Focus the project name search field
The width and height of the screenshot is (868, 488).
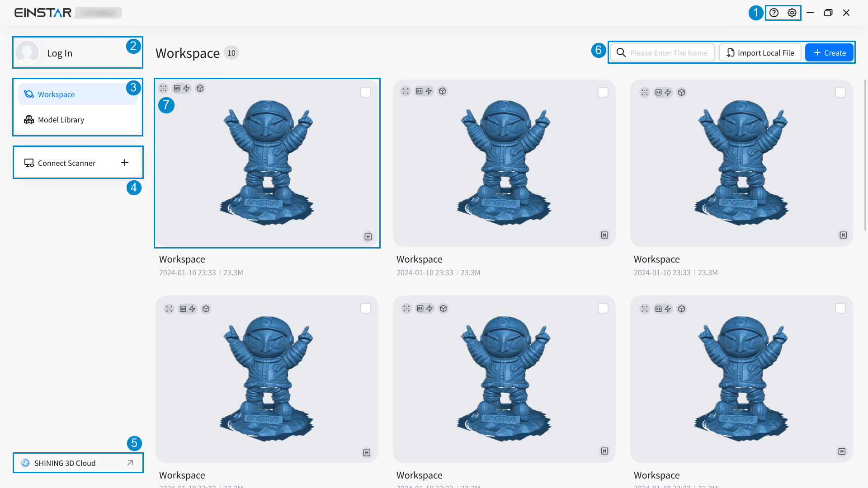click(x=669, y=53)
